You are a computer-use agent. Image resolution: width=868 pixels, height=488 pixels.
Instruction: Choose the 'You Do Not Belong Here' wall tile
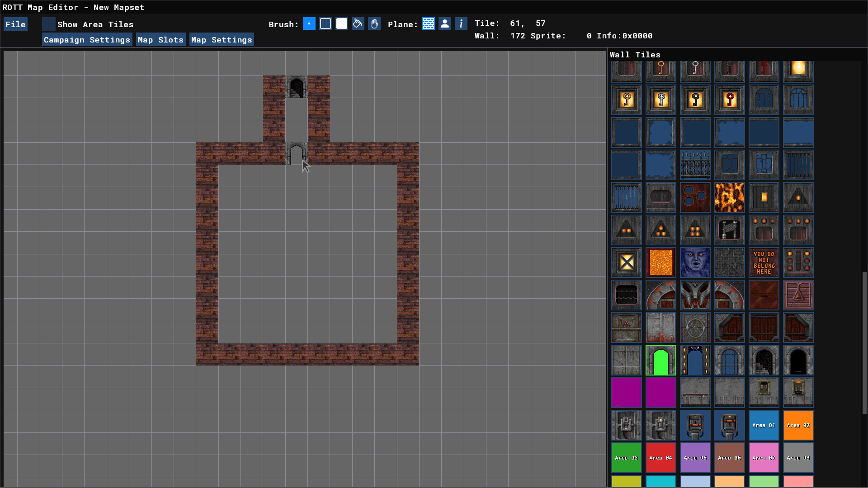click(x=764, y=263)
